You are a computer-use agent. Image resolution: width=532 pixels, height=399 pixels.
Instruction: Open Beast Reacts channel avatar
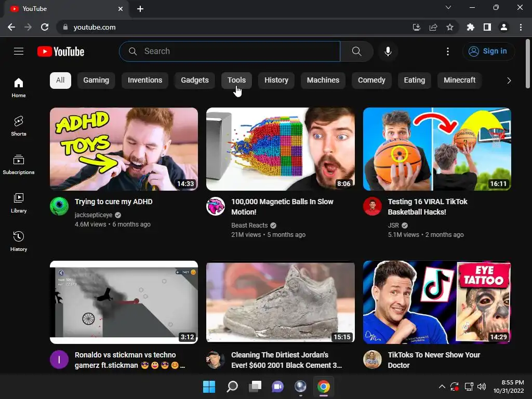click(216, 206)
